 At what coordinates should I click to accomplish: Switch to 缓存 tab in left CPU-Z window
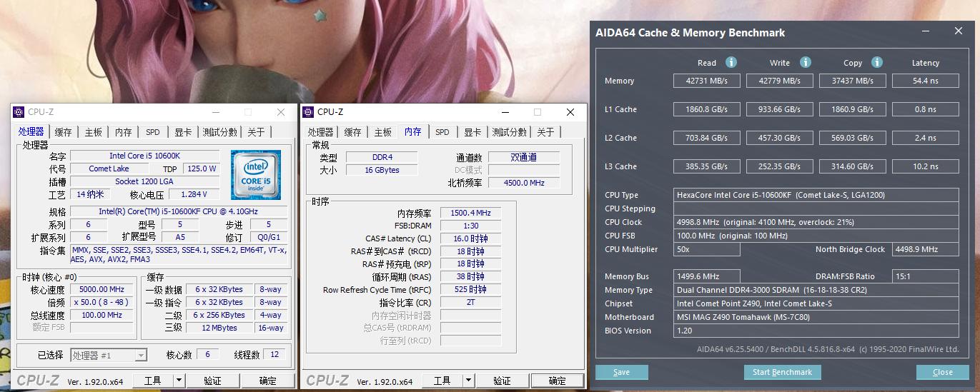coord(64,132)
